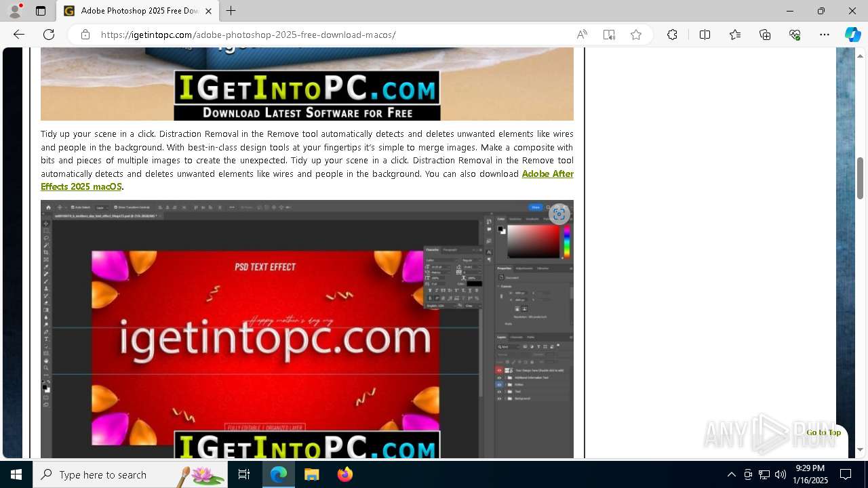
Task: Open Task View on the taskbar
Action: (244, 474)
